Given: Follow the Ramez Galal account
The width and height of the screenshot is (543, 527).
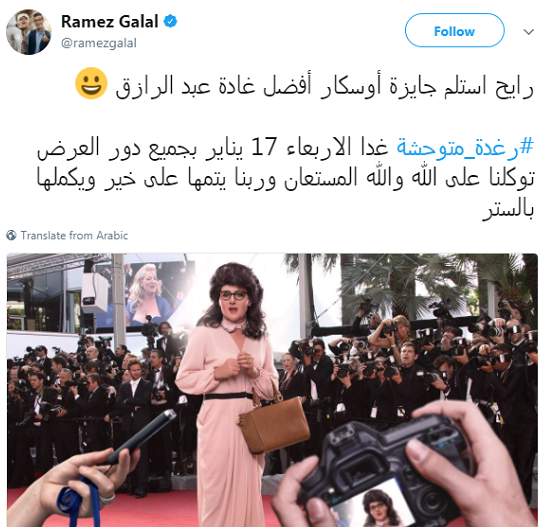Looking at the screenshot, I should click(x=454, y=30).
